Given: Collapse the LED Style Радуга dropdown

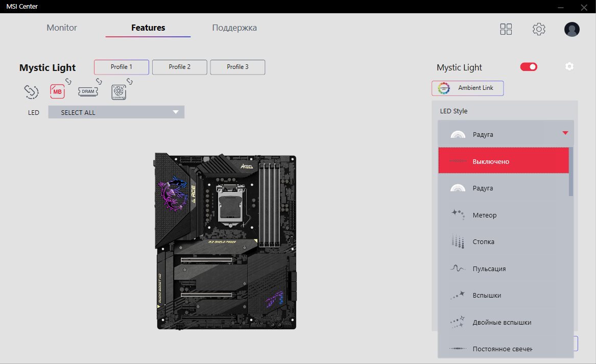Looking at the screenshot, I should [x=506, y=134].
